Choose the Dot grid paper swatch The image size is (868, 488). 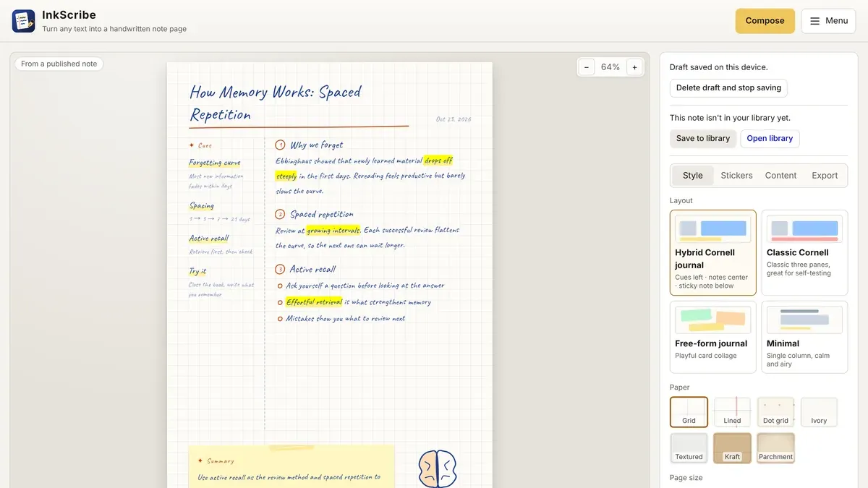(775, 411)
